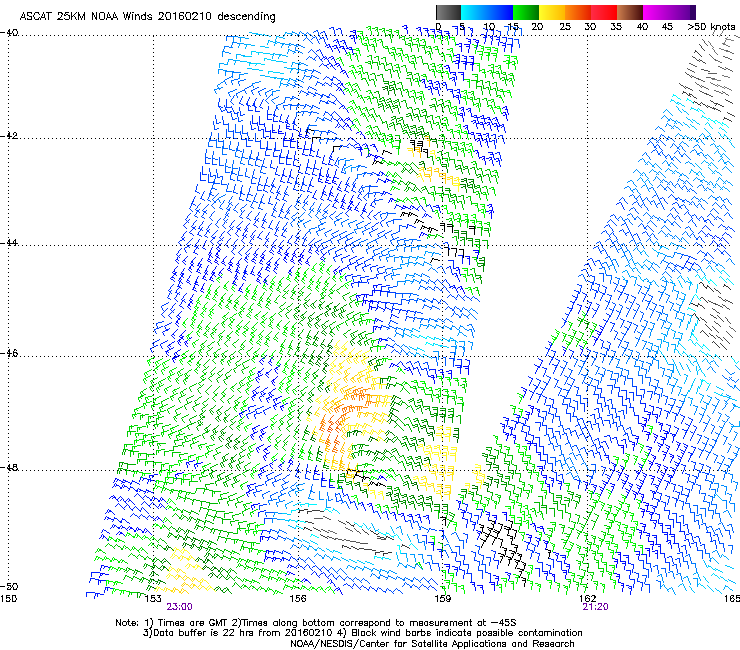Click the NOAA/NESDIS Center credit line
Image resolution: width=740 pixels, height=650 pixels.
(x=432, y=644)
